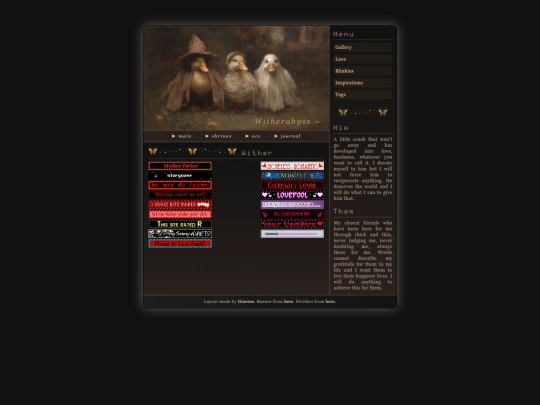Navigate to ocs in the nav bar
Screen dimensions: 540x405
point(253,136)
